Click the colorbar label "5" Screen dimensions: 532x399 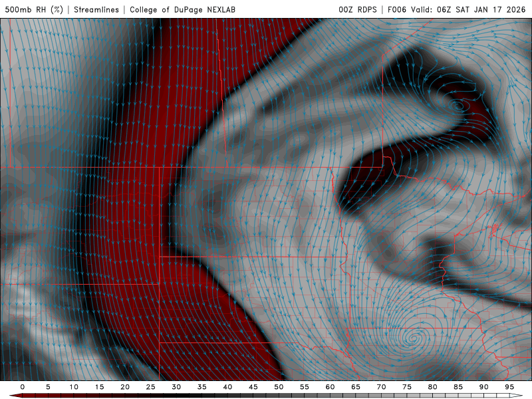(x=48, y=387)
